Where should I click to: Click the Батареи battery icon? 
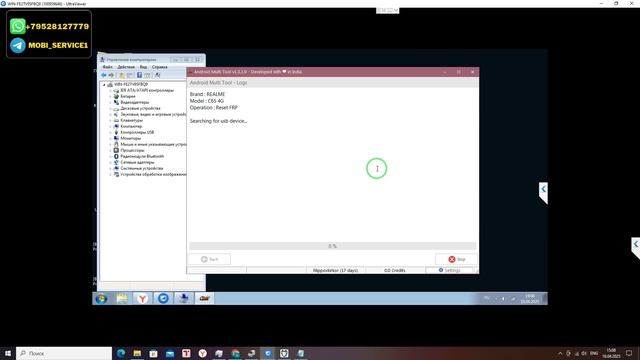click(116, 96)
